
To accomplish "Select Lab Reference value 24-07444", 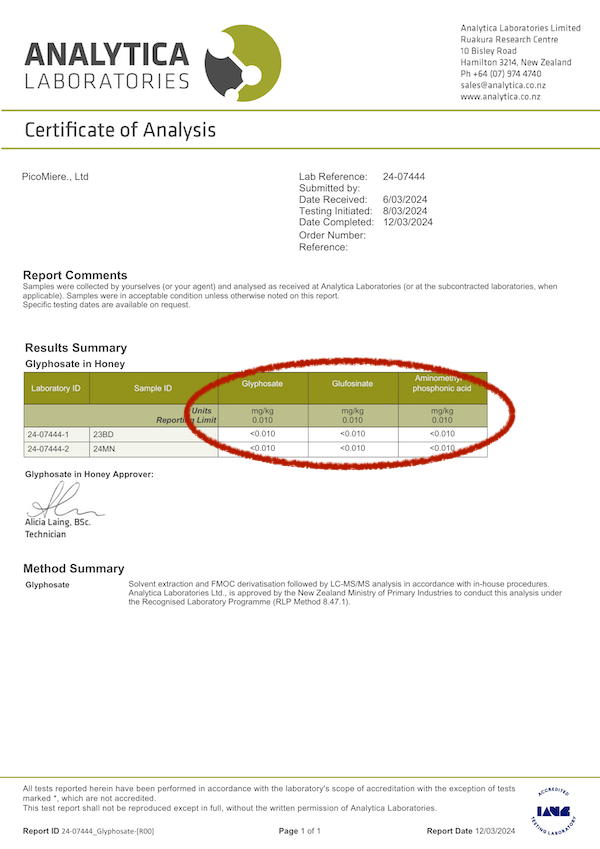I will 403,177.
